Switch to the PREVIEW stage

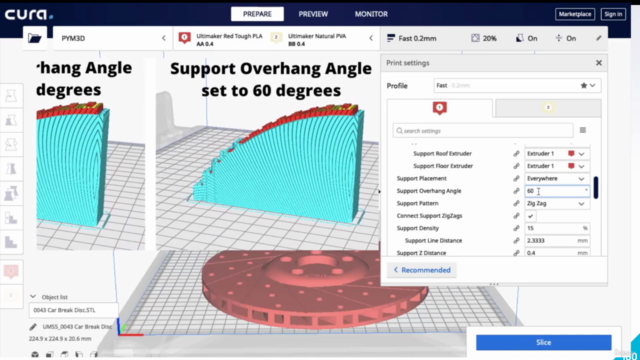click(313, 14)
